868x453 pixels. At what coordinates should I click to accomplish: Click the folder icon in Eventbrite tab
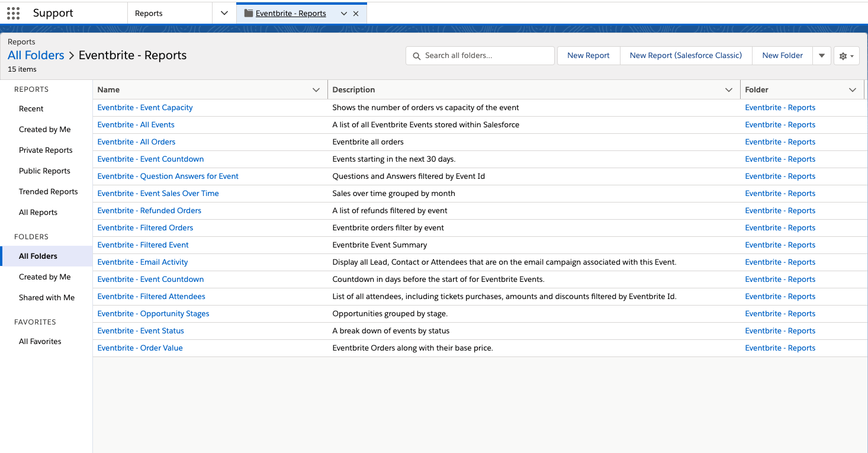249,13
